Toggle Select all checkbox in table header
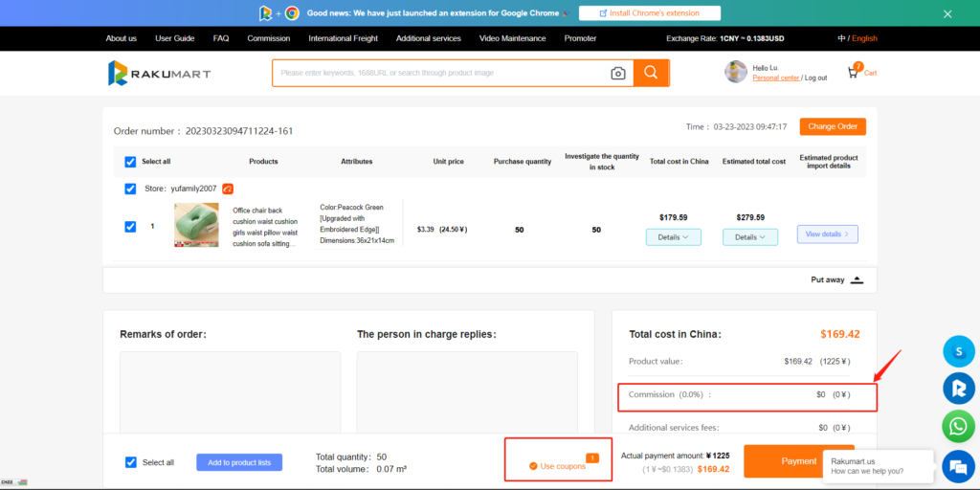Screen dimensions: 980x490 (x=130, y=162)
